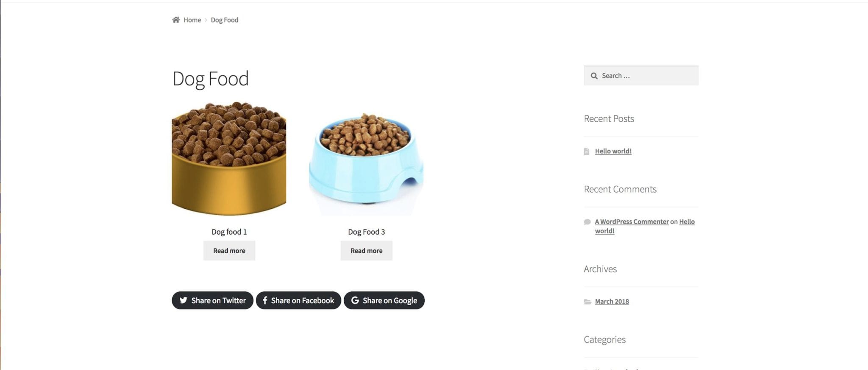Select Dog Food breadcrumb item

pos(225,20)
